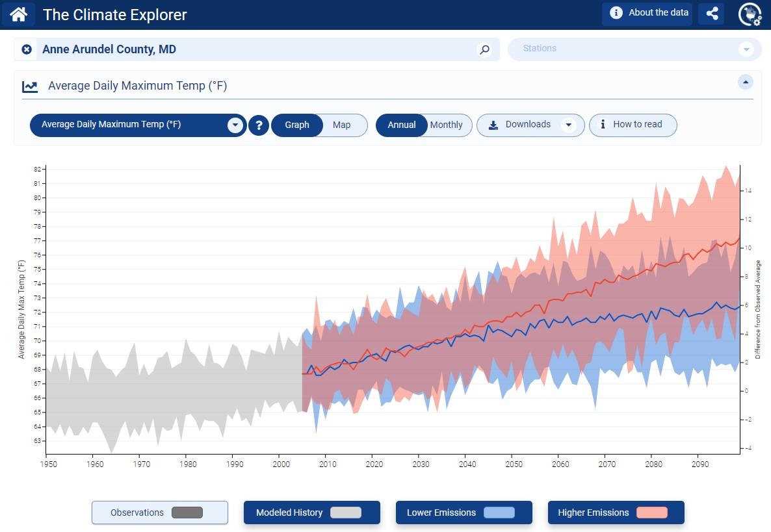
Task: Switch to the Monthly view
Action: pos(447,125)
